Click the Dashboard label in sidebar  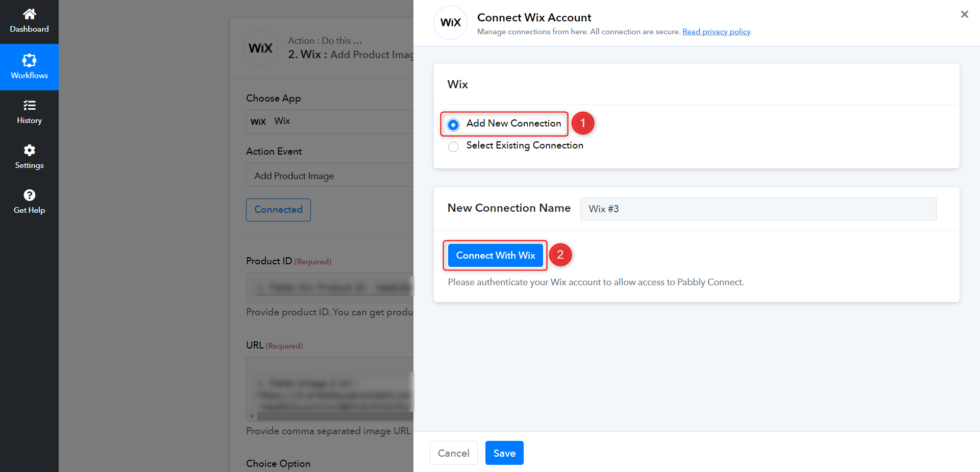(x=29, y=29)
